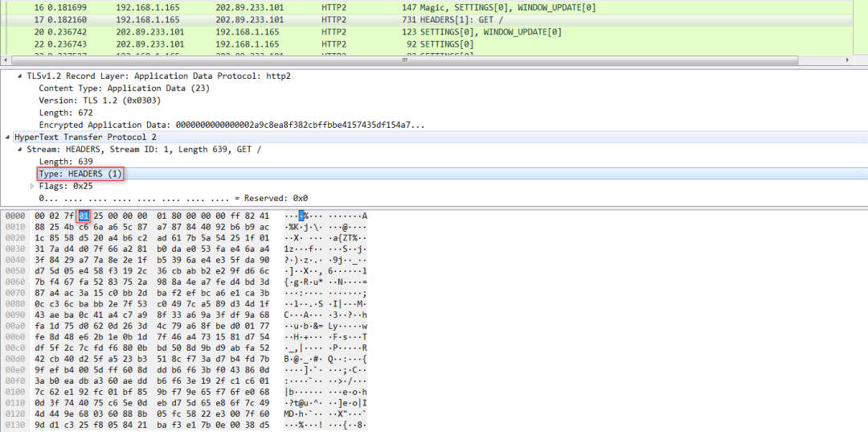The height and width of the screenshot is (432, 868).
Task: Collapse Stream: HEADERS tree node
Action: coord(20,150)
